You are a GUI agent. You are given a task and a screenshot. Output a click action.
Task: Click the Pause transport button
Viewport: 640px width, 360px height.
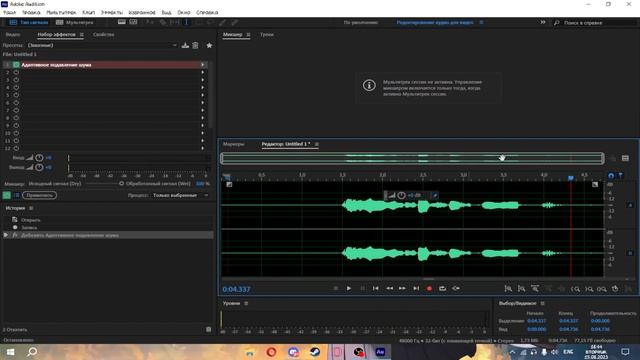pos(362,289)
